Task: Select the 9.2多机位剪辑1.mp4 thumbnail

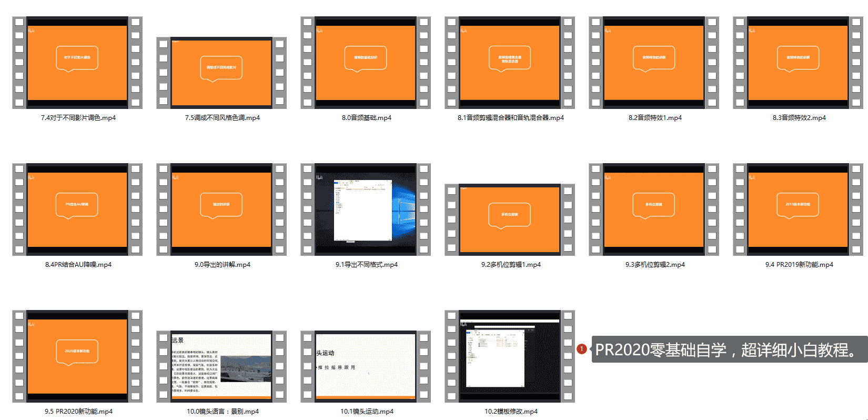Action: point(510,219)
